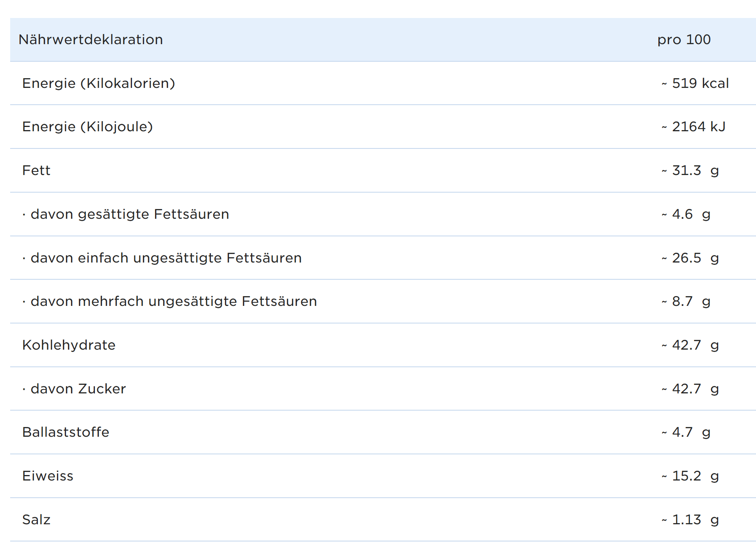The image size is (756, 552).
Task: Select 'davon mehrfach ungesättigte Fettsäuren' label
Action: pyautogui.click(x=169, y=301)
